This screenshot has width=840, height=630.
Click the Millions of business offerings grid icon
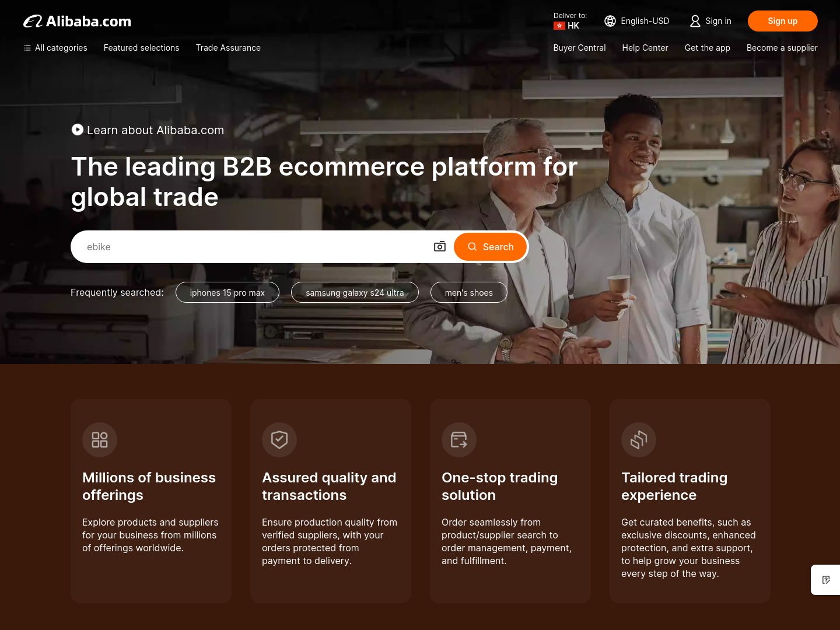[x=100, y=440]
